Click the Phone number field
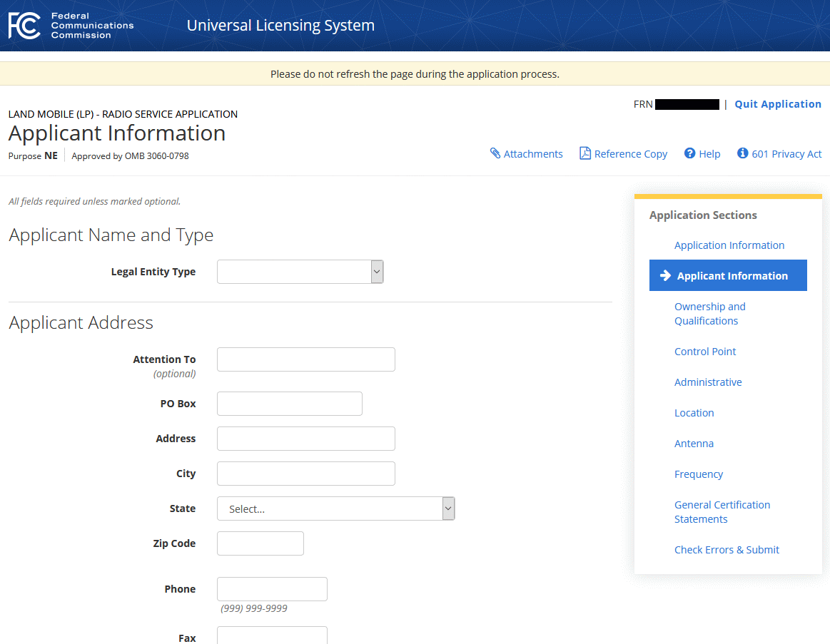The width and height of the screenshot is (830, 644). (272, 589)
